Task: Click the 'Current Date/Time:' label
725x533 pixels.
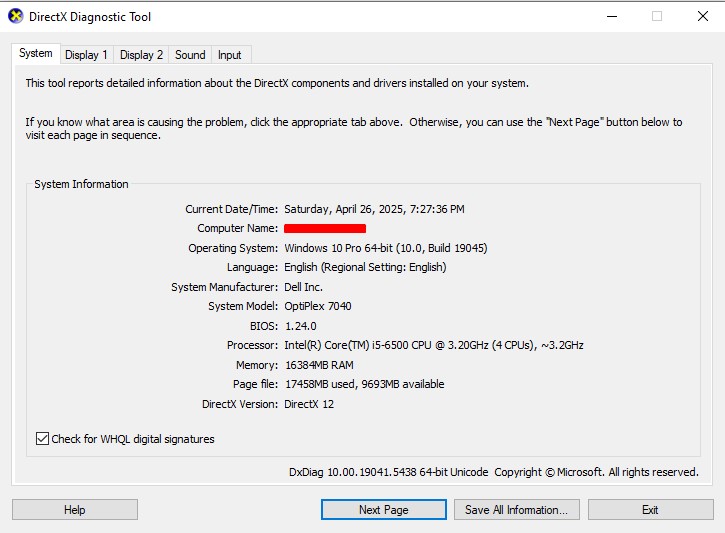Action: point(232,209)
